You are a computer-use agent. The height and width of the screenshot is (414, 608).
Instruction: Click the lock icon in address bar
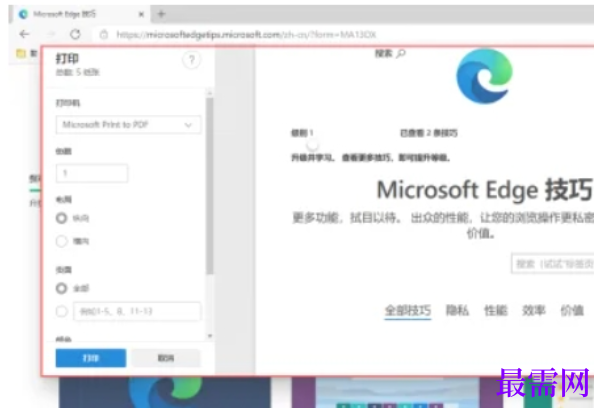click(x=104, y=35)
